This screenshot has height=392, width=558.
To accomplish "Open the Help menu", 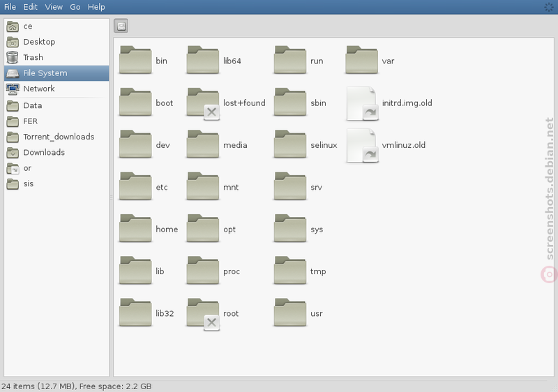I will tap(96, 7).
